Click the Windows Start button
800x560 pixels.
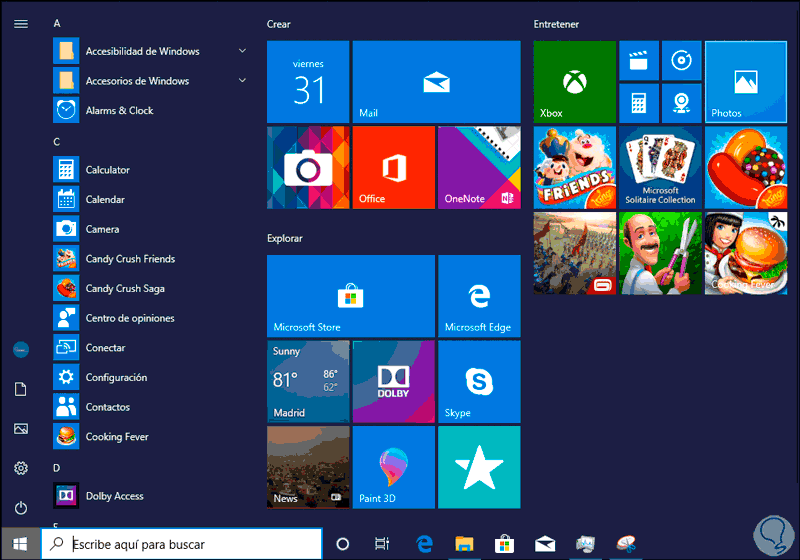(x=20, y=544)
